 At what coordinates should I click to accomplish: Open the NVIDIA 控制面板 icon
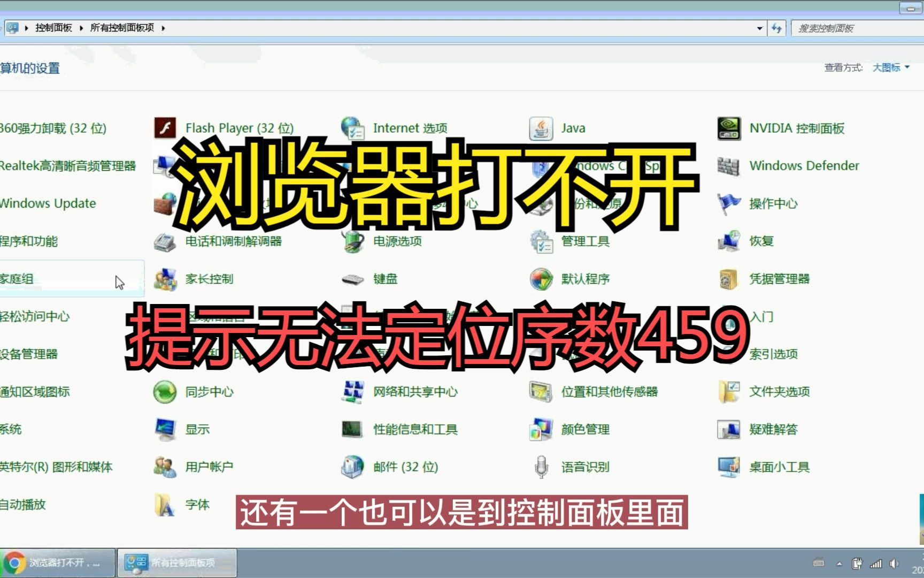(x=729, y=128)
